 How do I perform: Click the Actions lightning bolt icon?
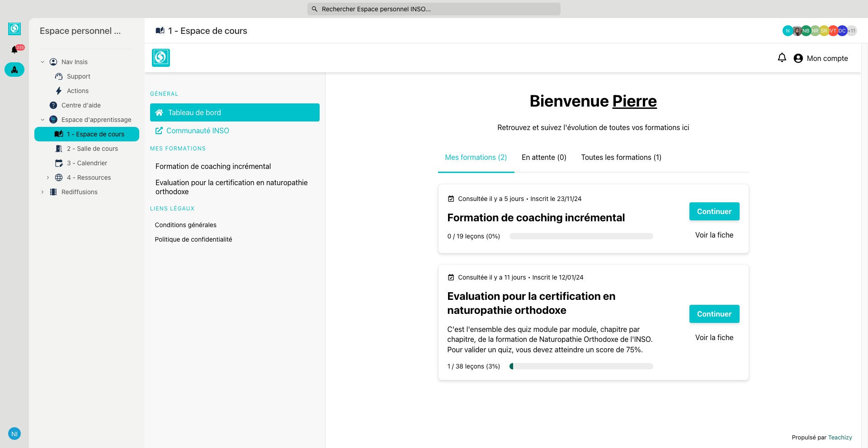click(59, 91)
